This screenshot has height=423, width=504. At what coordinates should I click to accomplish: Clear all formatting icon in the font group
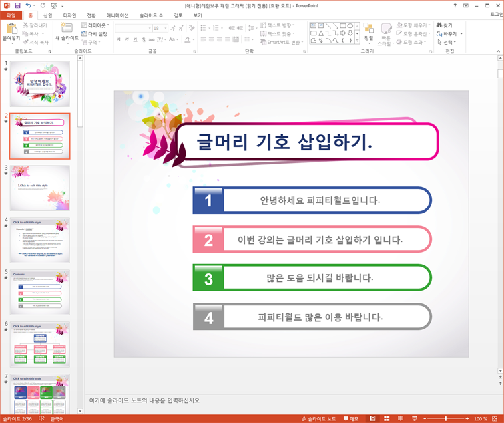tap(192, 28)
